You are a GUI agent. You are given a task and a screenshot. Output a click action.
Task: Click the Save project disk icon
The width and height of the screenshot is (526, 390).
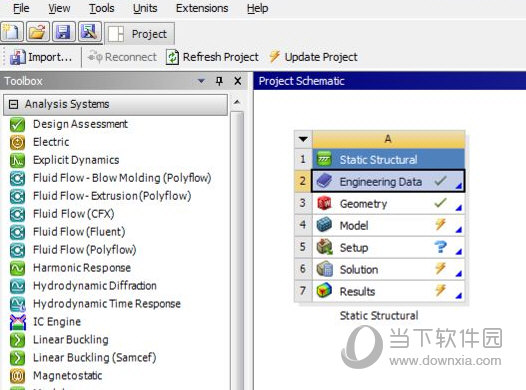(x=63, y=32)
